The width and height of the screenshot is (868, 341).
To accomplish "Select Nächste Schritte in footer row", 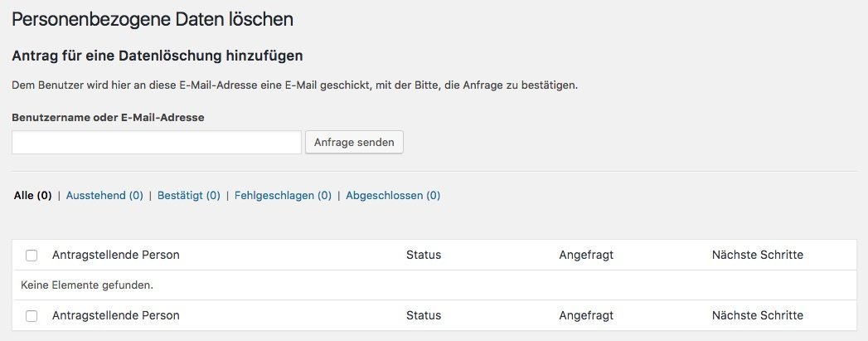I will pyautogui.click(x=757, y=315).
